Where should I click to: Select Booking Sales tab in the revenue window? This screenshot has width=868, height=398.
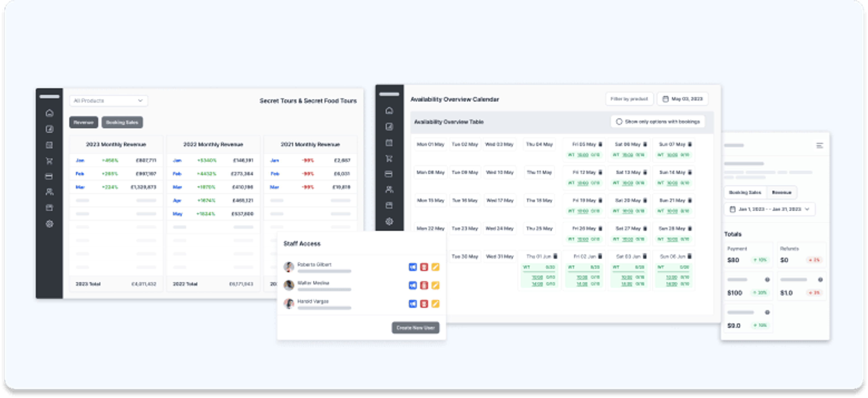click(122, 122)
